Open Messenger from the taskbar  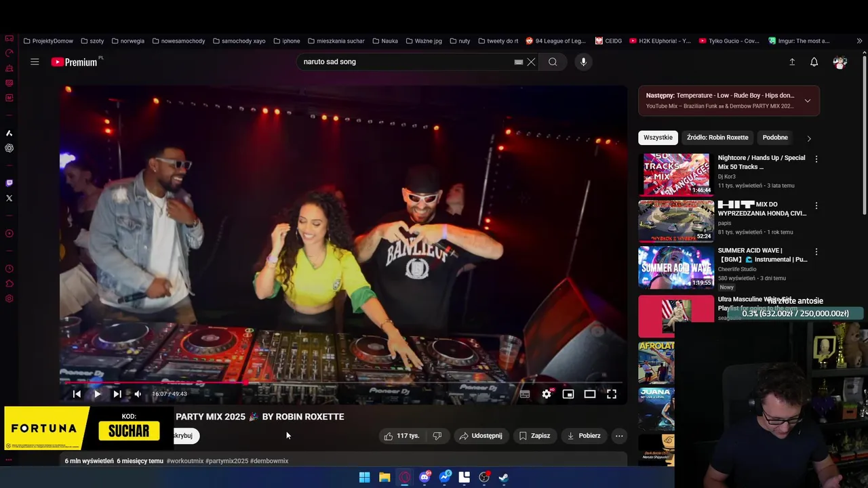point(445,477)
